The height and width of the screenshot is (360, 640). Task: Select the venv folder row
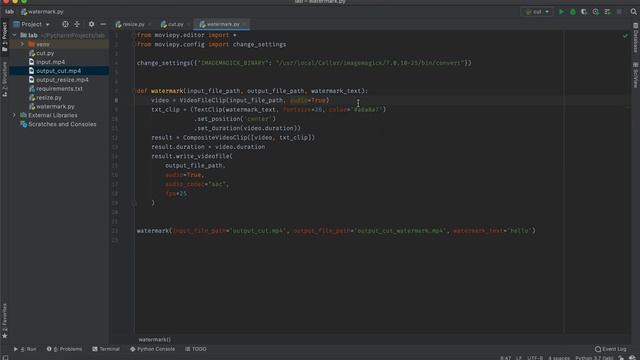pyautogui.click(x=59, y=44)
